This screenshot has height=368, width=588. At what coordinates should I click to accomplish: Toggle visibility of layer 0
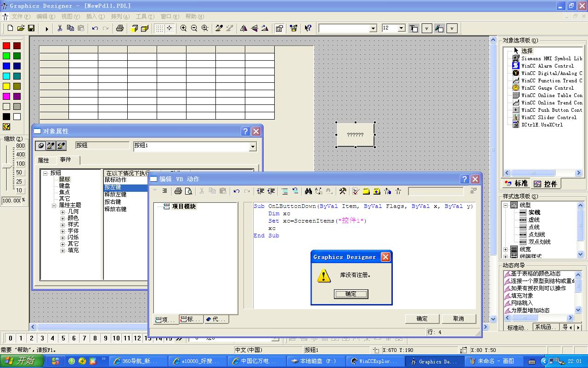point(11,338)
